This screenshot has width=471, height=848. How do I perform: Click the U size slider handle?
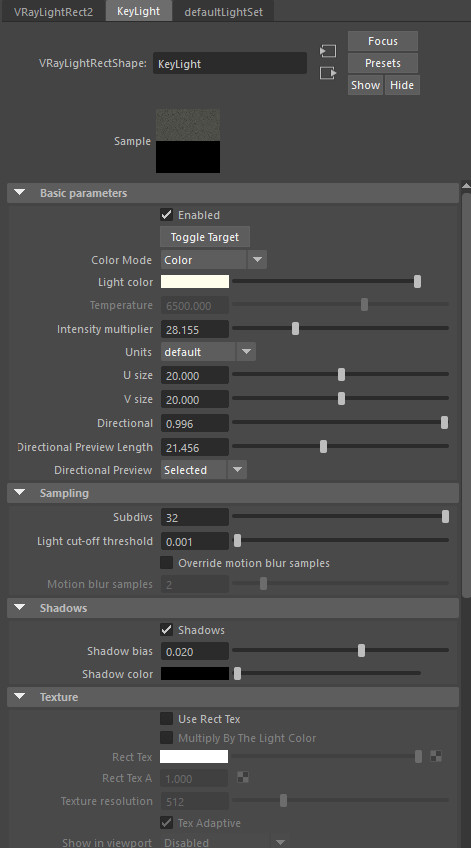pos(341,375)
